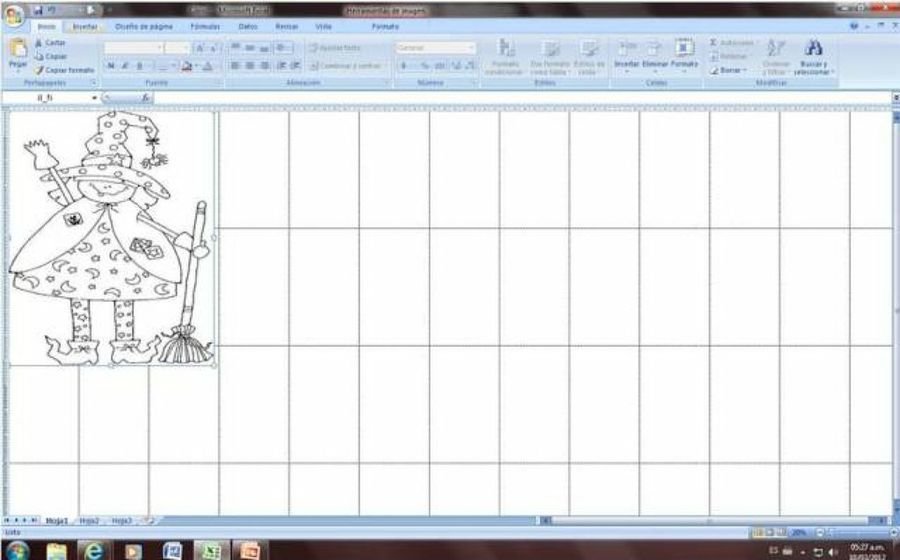Click the font color A icon

click(207, 67)
